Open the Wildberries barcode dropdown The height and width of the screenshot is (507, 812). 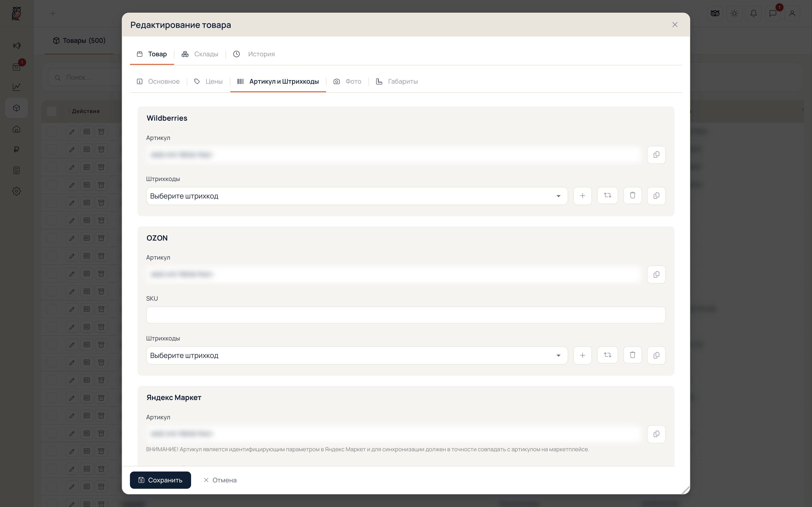[357, 196]
